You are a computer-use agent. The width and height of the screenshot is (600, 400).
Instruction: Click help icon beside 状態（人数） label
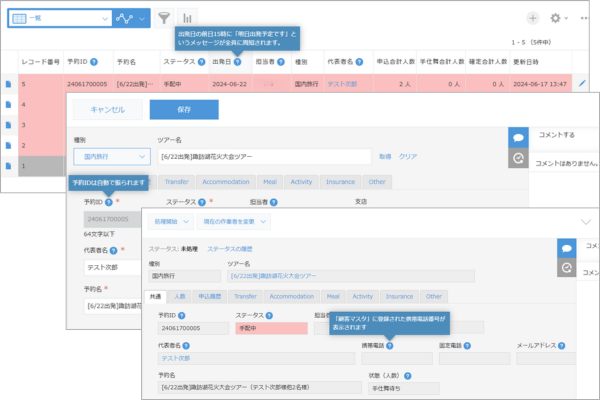(x=408, y=376)
